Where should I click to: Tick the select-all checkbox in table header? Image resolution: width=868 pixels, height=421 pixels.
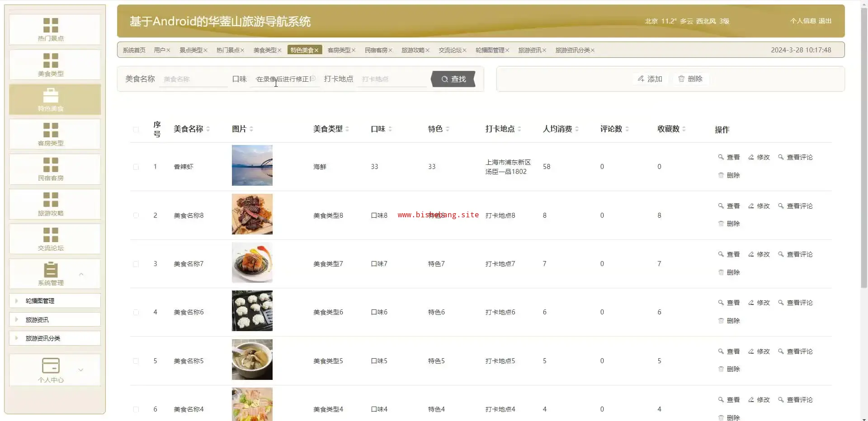click(x=136, y=130)
